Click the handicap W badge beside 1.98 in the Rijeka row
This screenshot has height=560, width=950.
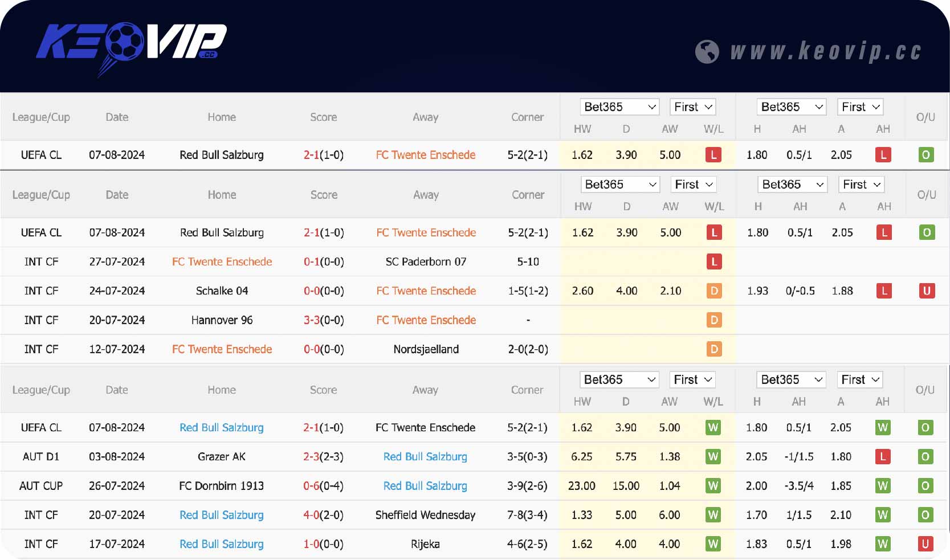click(x=883, y=544)
